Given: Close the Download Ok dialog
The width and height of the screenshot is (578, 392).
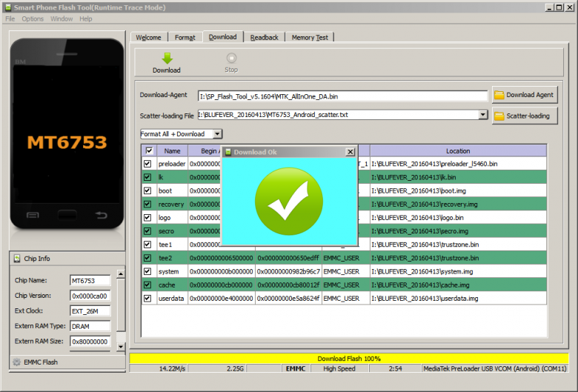Looking at the screenshot, I should point(351,152).
